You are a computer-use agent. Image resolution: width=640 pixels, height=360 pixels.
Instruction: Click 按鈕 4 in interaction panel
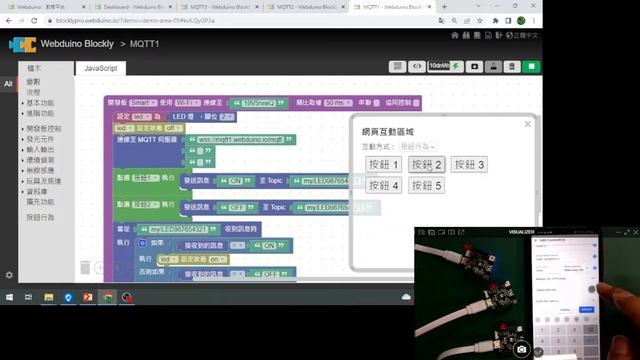point(383,185)
